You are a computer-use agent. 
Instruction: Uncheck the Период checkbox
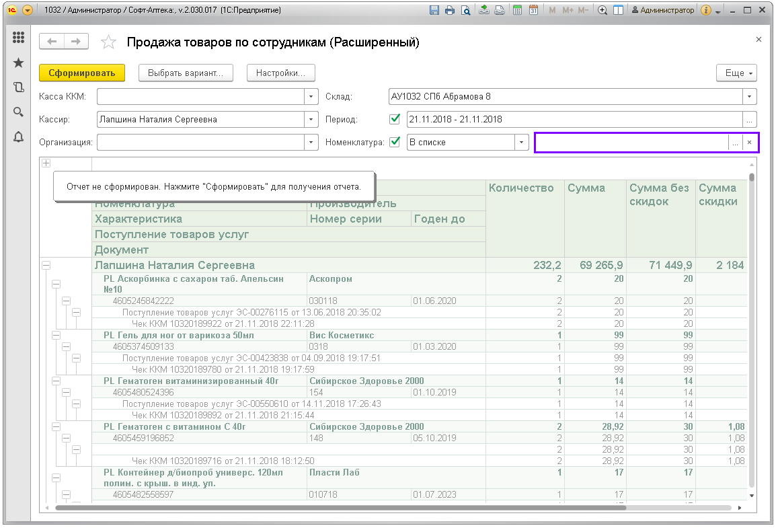coord(395,119)
